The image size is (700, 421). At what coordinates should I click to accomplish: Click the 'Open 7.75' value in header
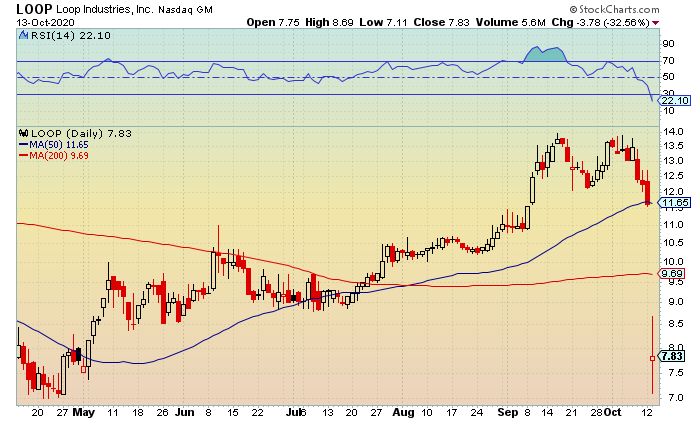click(x=273, y=22)
